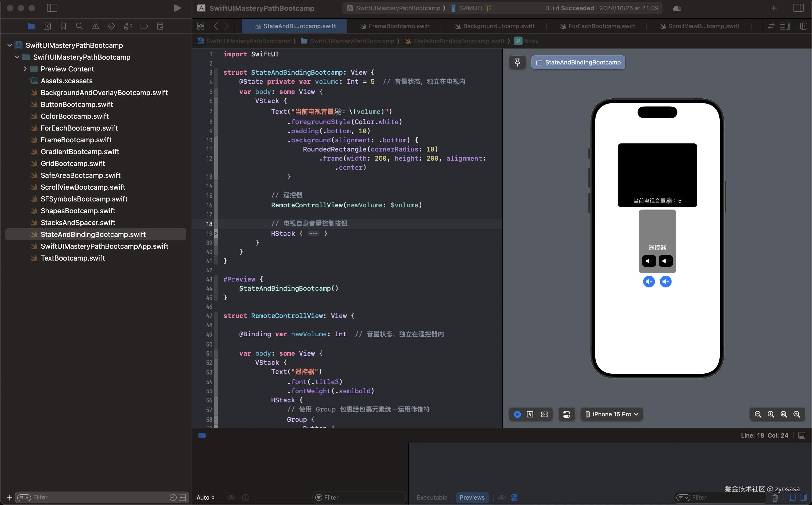The image size is (812, 505).
Task: Open preview Device Settings icon
Action: tap(567, 414)
